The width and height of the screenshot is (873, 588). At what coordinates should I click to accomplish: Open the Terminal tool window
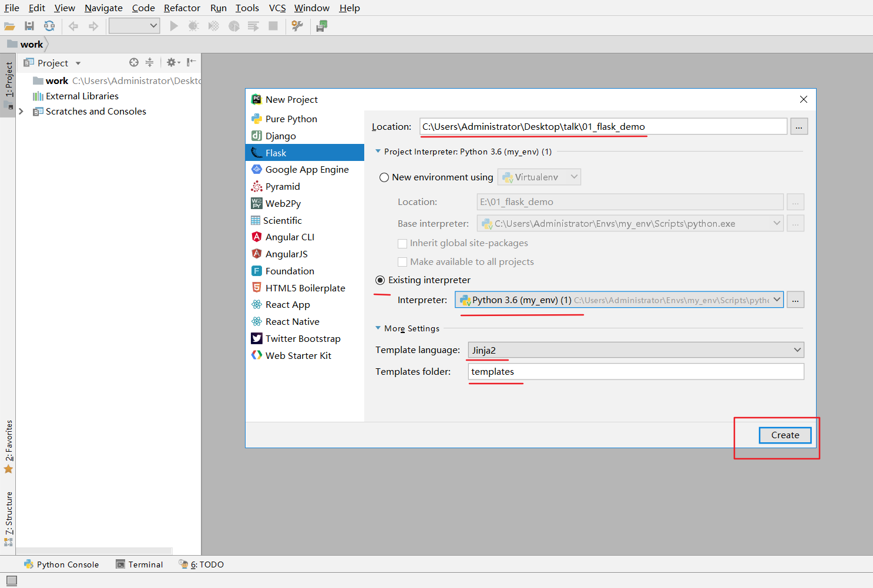(x=140, y=565)
